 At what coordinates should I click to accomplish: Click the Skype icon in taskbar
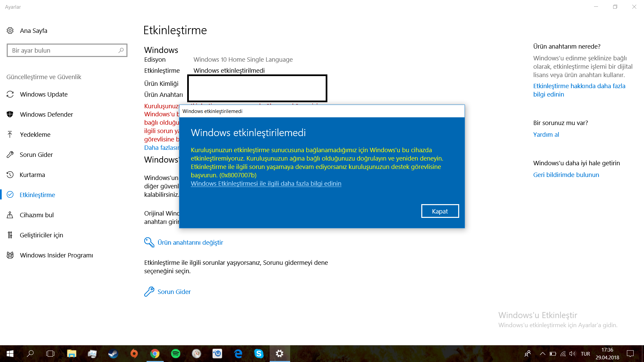pos(259,353)
